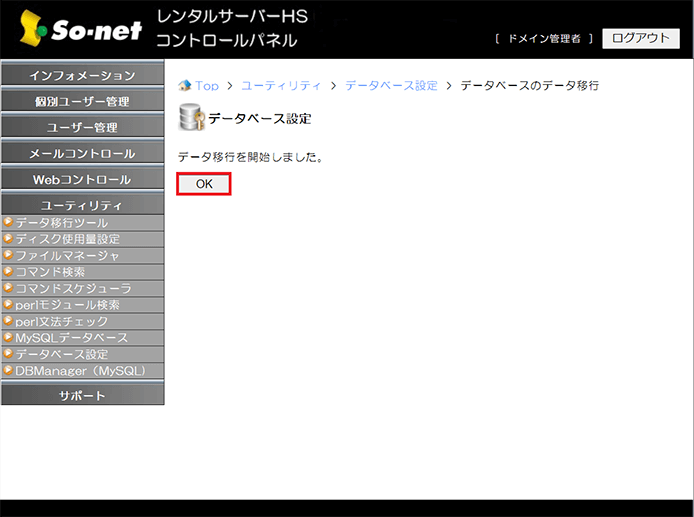Click the arrow icon beside コマンドスケジューラ
Screen dimensions: 694x517
pos(8,288)
